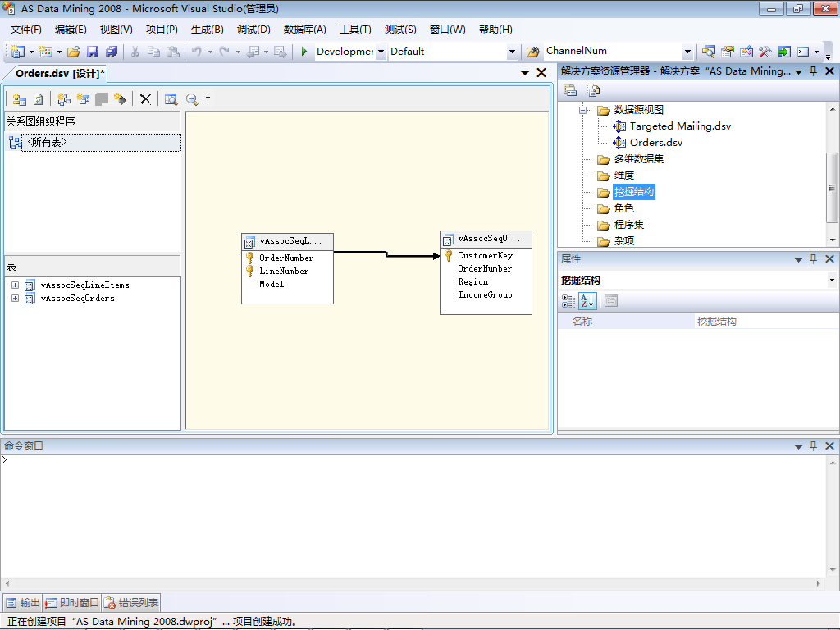
Task: Switch to the 错误列表 tab
Action: [132, 603]
